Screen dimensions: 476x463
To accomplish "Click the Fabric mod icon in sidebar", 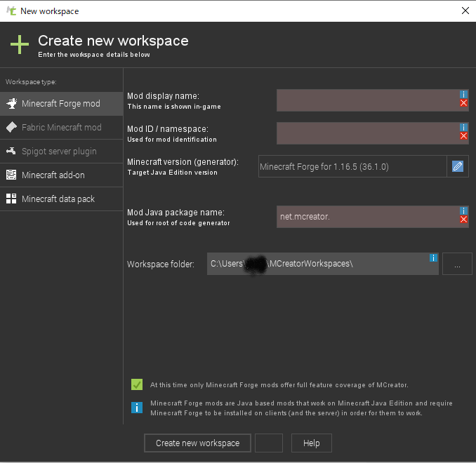I will tap(11, 127).
